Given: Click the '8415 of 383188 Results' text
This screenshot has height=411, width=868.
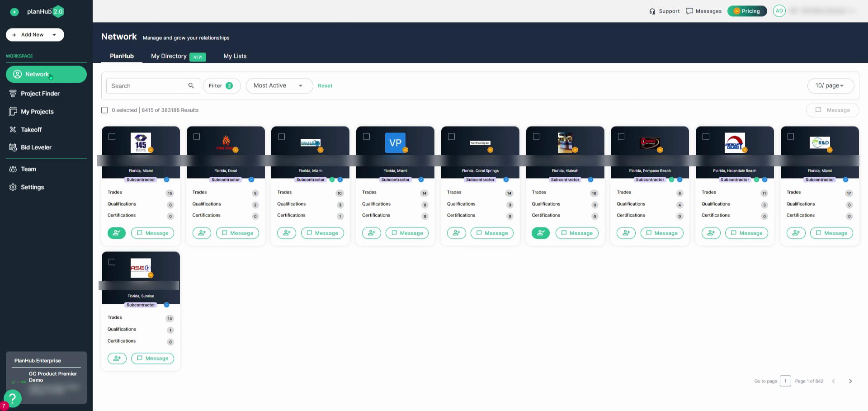Looking at the screenshot, I should tap(170, 110).
